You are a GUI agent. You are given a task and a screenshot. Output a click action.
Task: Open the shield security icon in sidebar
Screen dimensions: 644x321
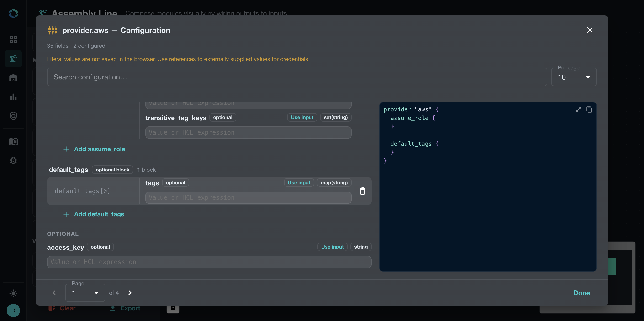[x=13, y=116]
